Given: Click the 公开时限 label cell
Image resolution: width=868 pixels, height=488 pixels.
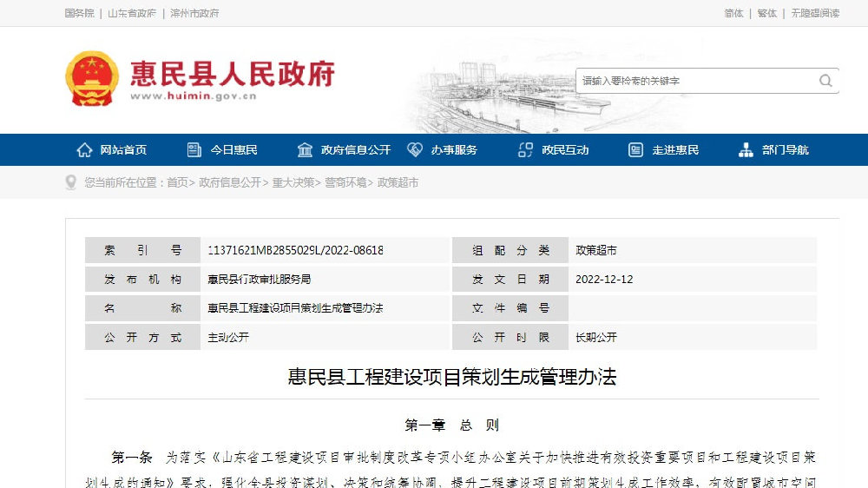Looking at the screenshot, I should coord(510,337).
